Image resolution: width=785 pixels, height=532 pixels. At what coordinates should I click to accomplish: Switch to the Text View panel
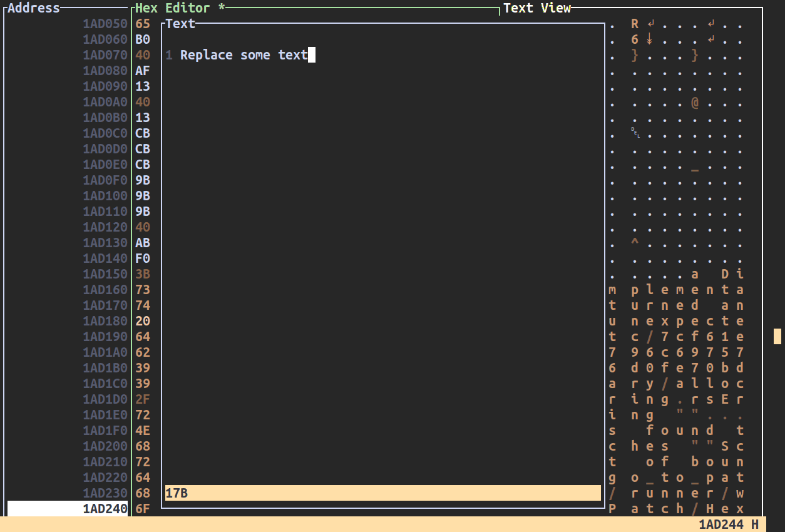point(537,8)
